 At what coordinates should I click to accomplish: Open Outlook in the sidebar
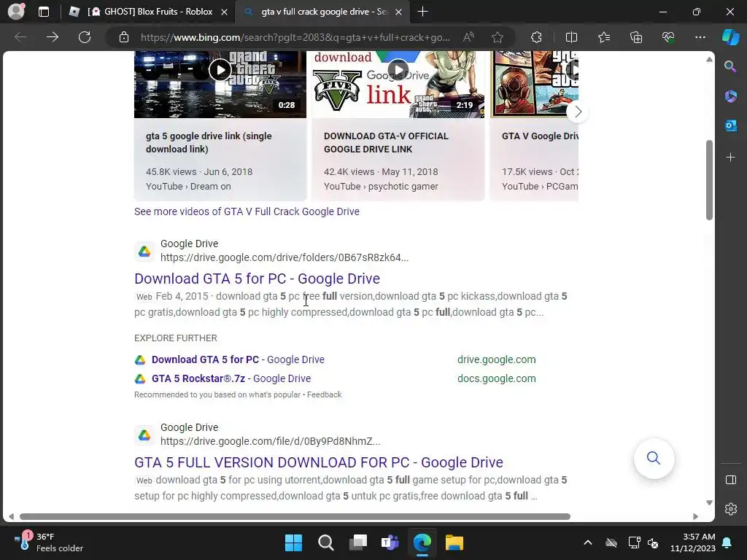click(730, 125)
